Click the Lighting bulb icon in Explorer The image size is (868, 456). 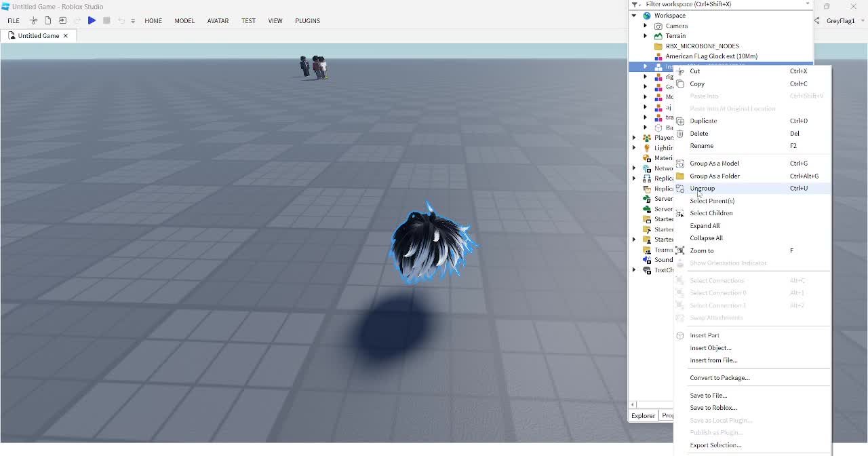pyautogui.click(x=647, y=148)
